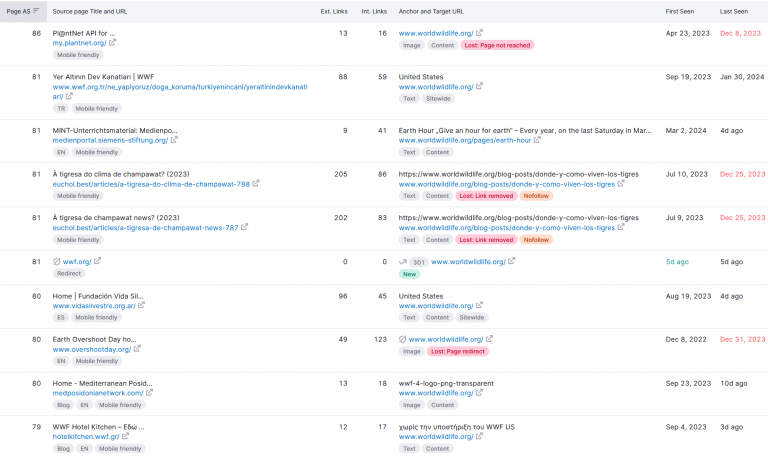Click the 'Lost: Page not reached' badge
The width and height of the screenshot is (768, 457).
coord(497,45)
